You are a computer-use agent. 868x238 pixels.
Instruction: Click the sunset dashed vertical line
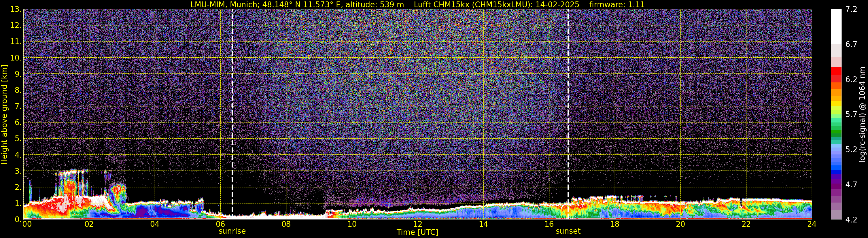tap(568, 114)
